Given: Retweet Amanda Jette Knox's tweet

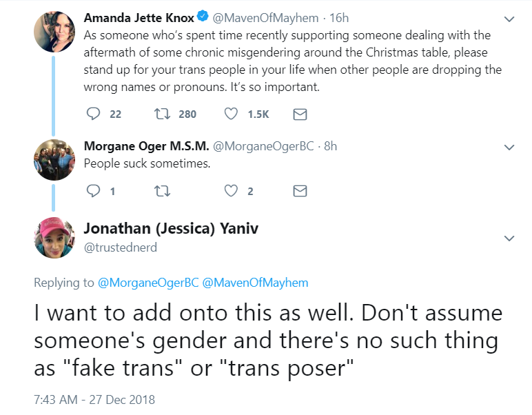Looking at the screenshot, I should (x=162, y=114).
